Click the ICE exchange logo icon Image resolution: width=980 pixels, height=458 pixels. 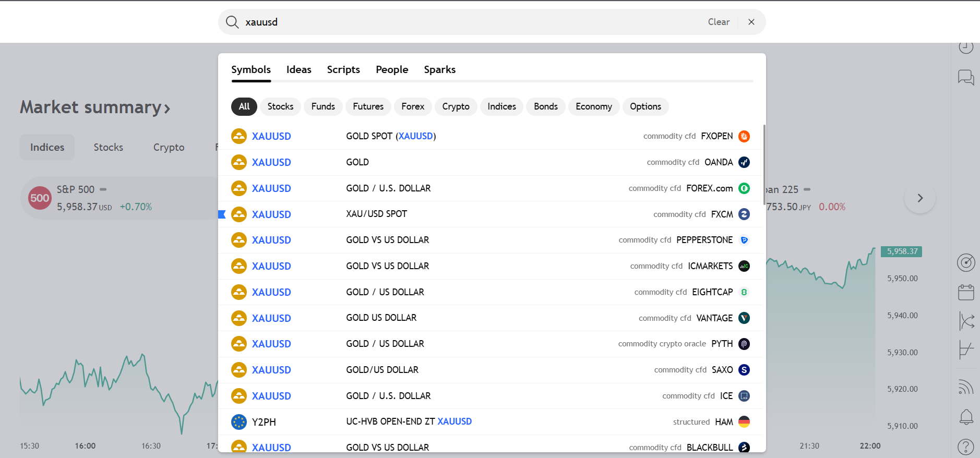point(744,396)
